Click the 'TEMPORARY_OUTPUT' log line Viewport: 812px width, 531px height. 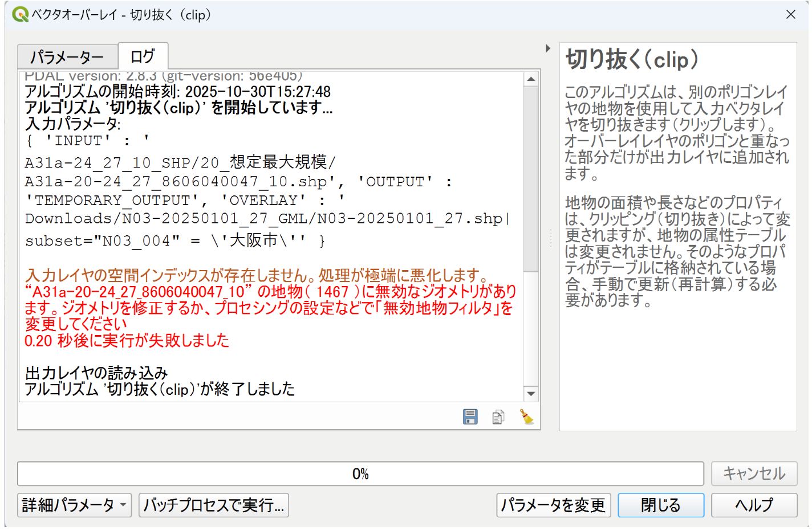[x=185, y=201]
